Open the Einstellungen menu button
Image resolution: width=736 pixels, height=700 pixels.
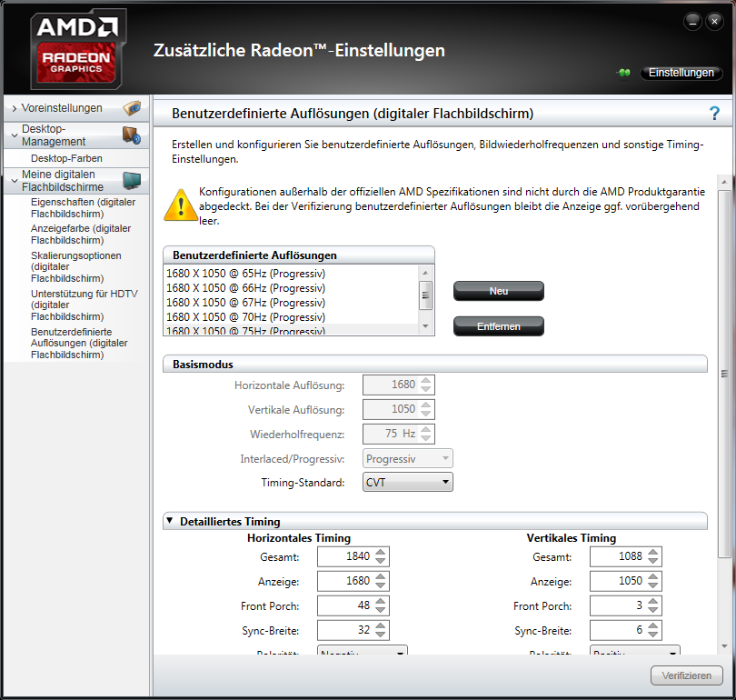coord(681,73)
